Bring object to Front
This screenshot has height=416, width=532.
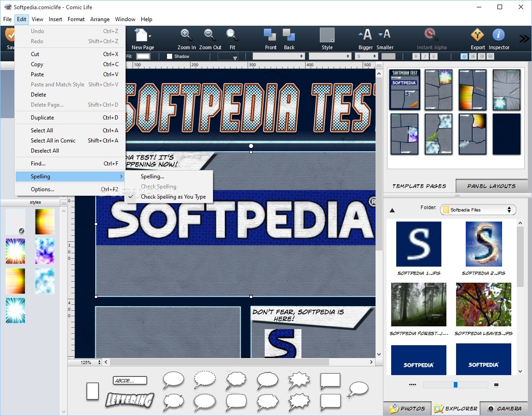tap(270, 34)
